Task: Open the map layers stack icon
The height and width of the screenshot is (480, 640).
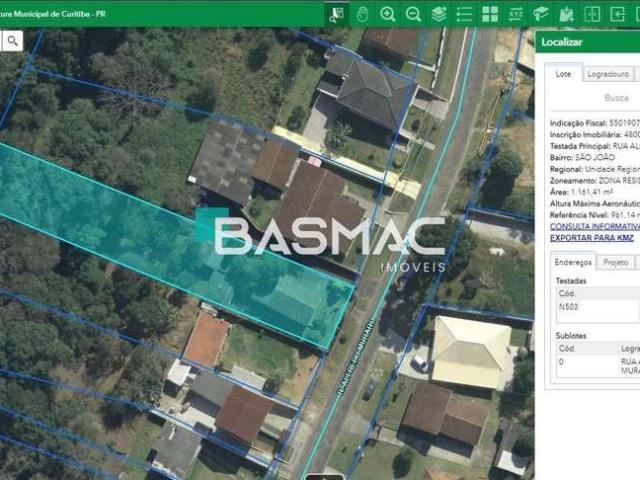Action: (x=439, y=14)
